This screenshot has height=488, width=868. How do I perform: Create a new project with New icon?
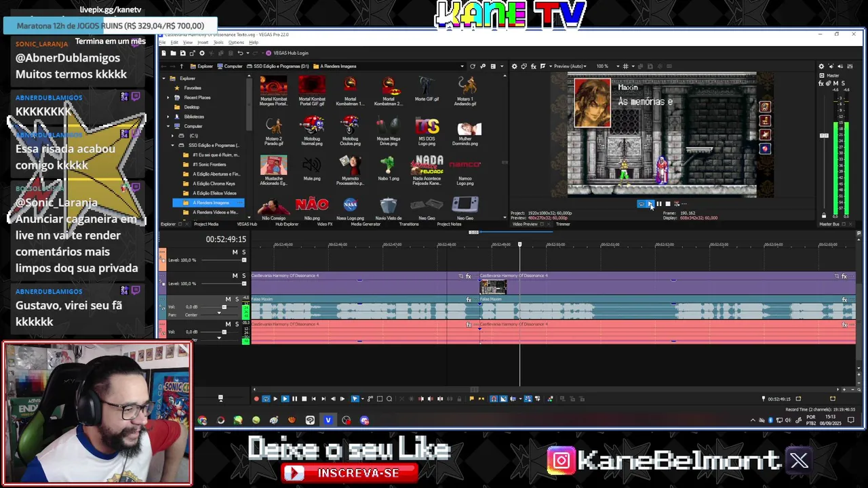[163, 53]
